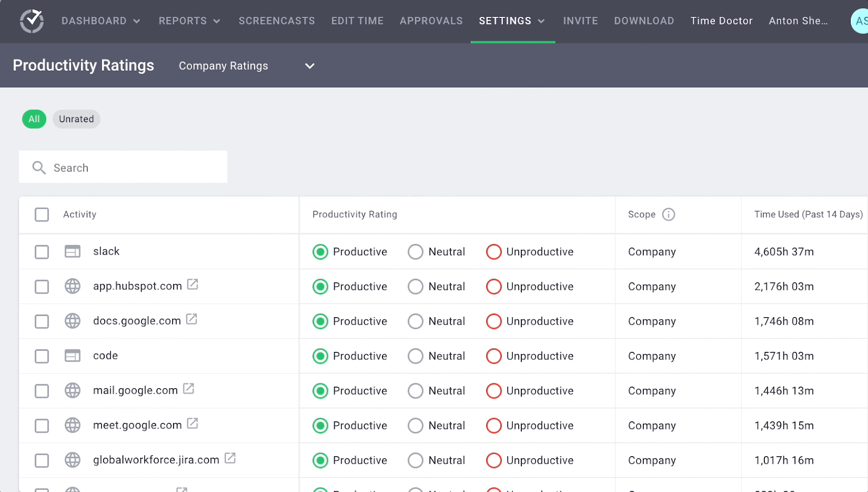Open external link icon for globalworkforce.jira.com
This screenshot has height=492, width=868.
(x=230, y=458)
